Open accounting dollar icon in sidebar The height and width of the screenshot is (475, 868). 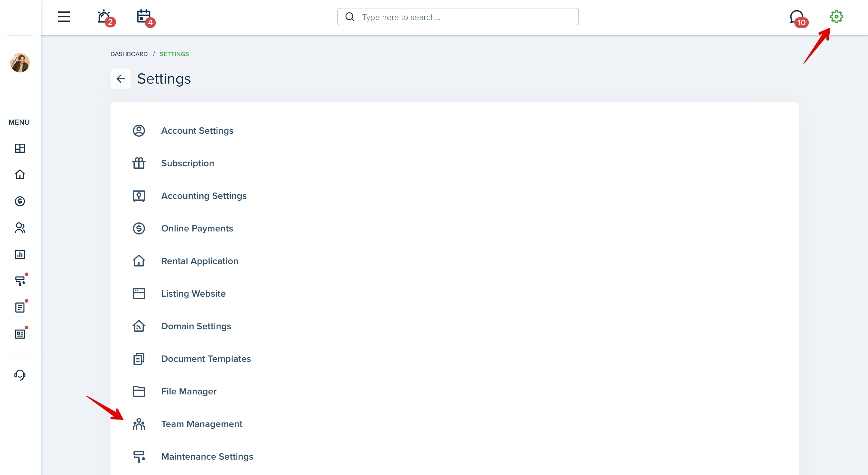pyautogui.click(x=20, y=201)
